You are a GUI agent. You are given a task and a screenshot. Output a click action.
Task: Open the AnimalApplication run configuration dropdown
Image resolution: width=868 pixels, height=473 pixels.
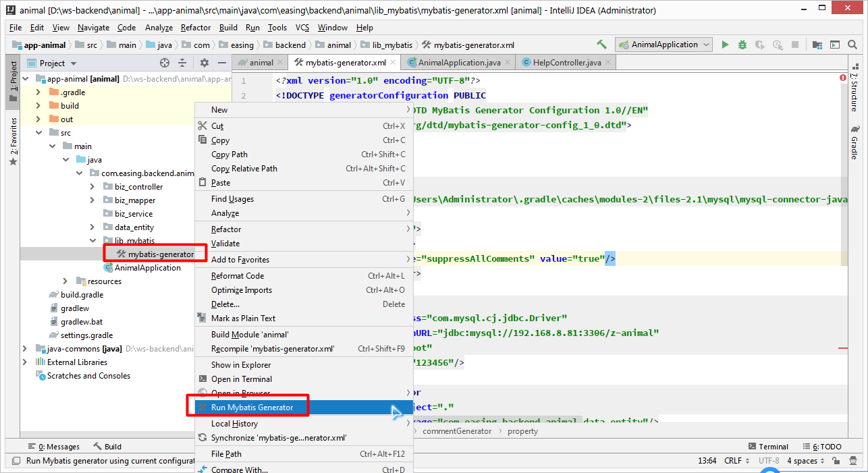click(664, 45)
